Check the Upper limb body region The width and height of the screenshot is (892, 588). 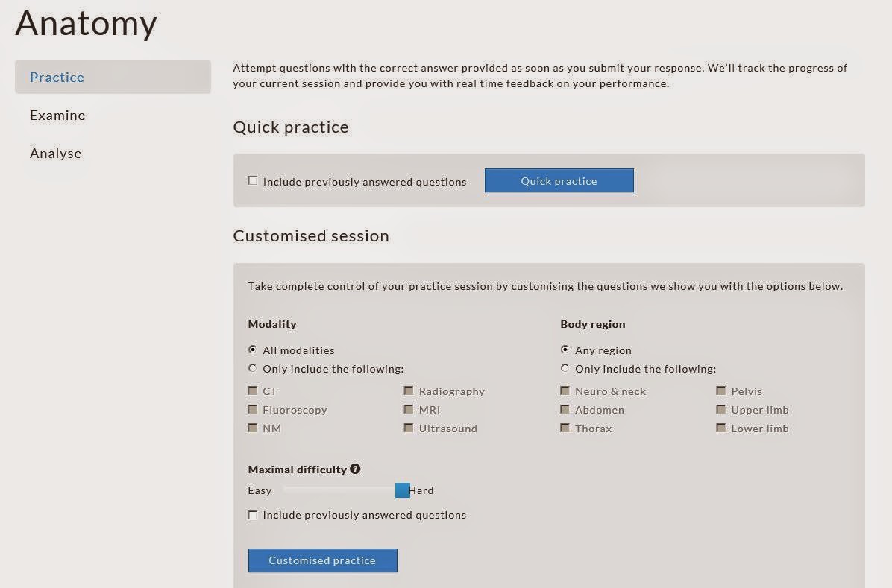tap(720, 409)
